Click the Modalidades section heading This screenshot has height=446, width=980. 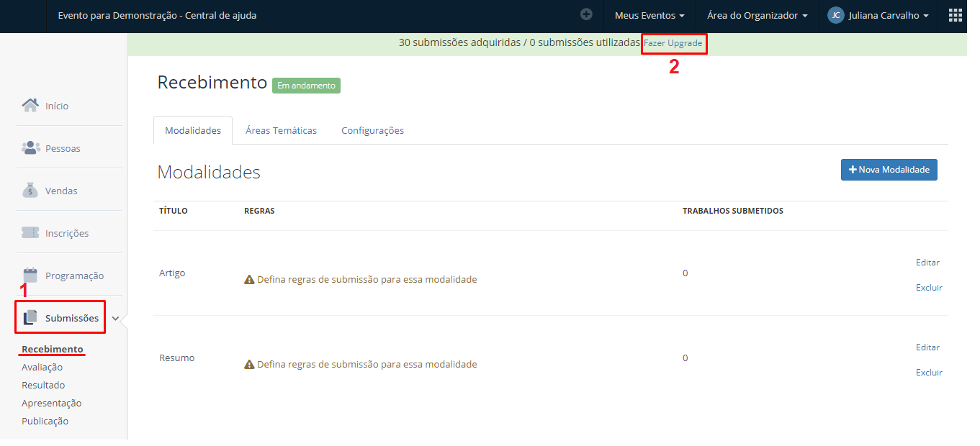point(209,172)
